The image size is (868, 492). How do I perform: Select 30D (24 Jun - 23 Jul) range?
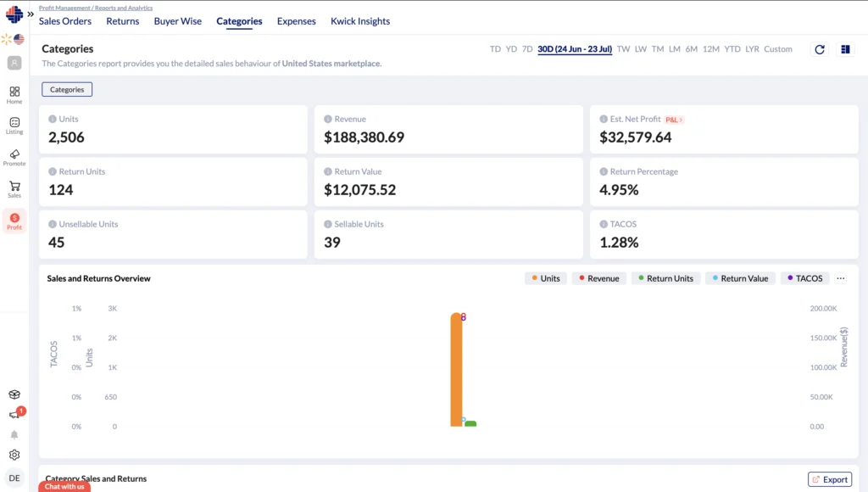575,48
